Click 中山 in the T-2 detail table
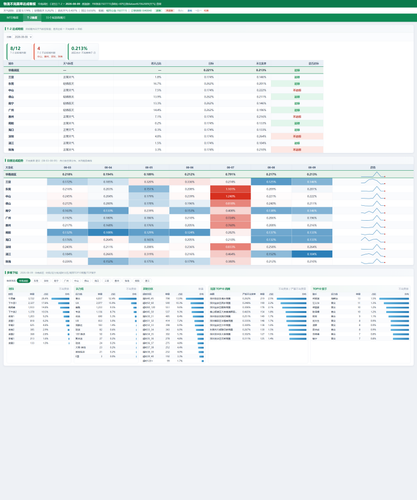This screenshot has width=417, height=500. coord(11,90)
